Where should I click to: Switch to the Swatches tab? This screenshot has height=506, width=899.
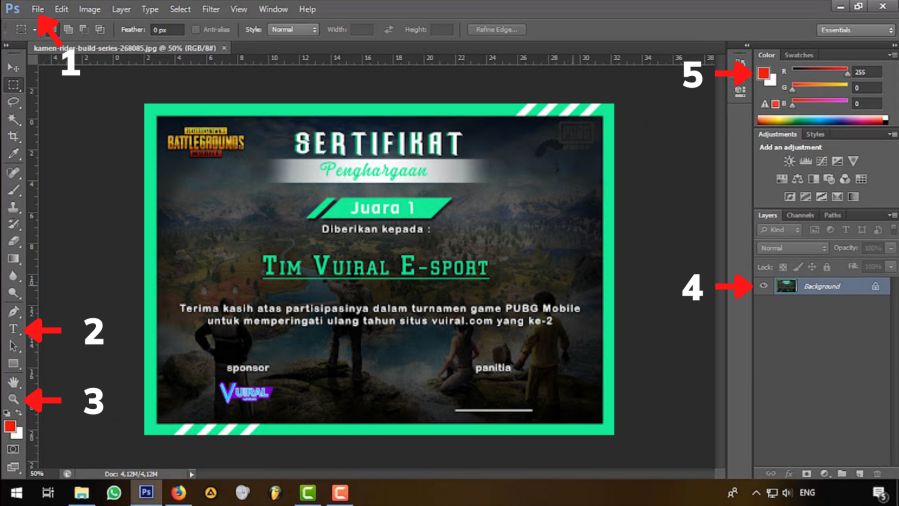[x=799, y=55]
